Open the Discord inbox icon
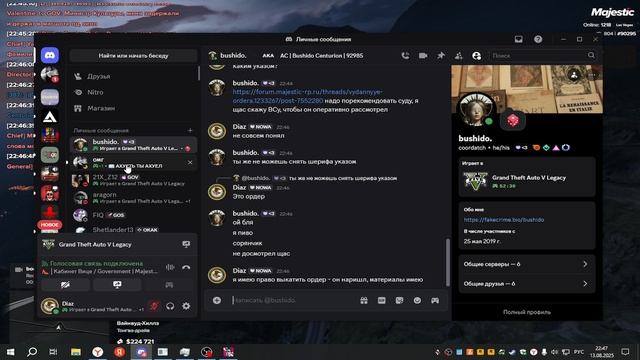The image size is (640, 360). click(x=518, y=39)
